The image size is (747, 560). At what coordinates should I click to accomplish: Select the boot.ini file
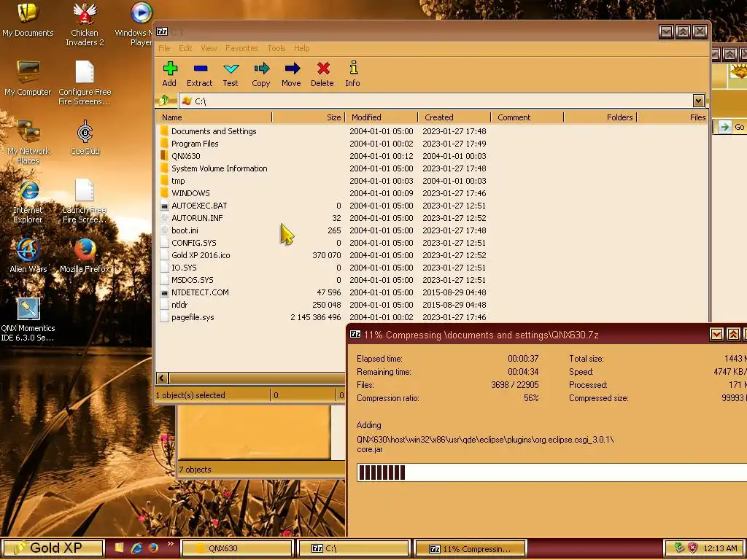tap(185, 230)
